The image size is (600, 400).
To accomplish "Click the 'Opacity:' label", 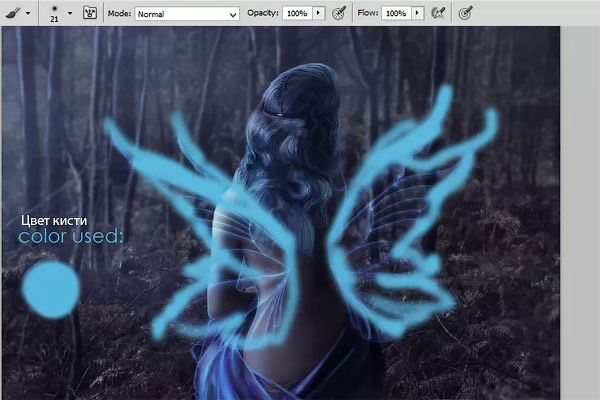I will (262, 13).
